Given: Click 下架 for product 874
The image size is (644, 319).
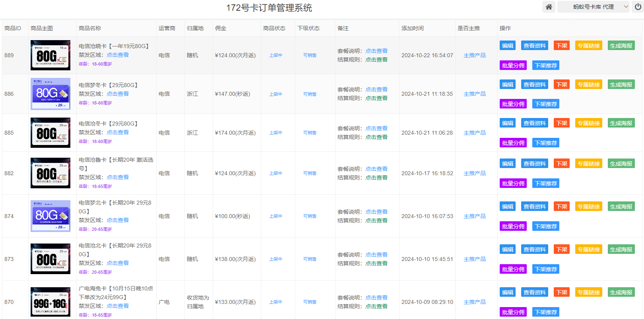Looking at the screenshot, I should (562, 207).
